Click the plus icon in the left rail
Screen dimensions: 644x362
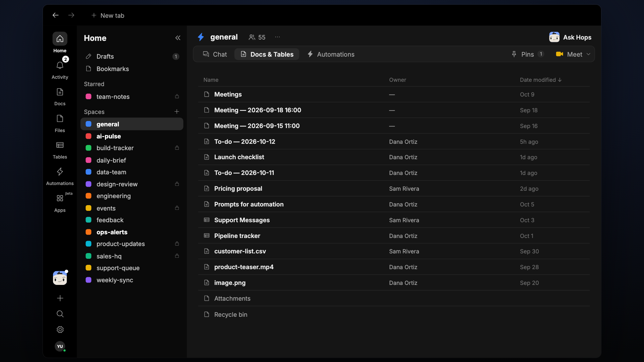[60, 298]
